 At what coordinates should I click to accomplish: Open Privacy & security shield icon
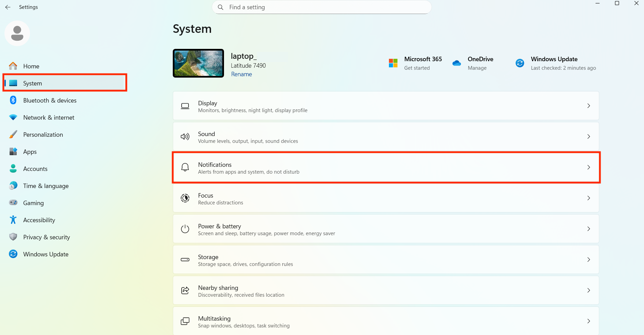point(13,237)
